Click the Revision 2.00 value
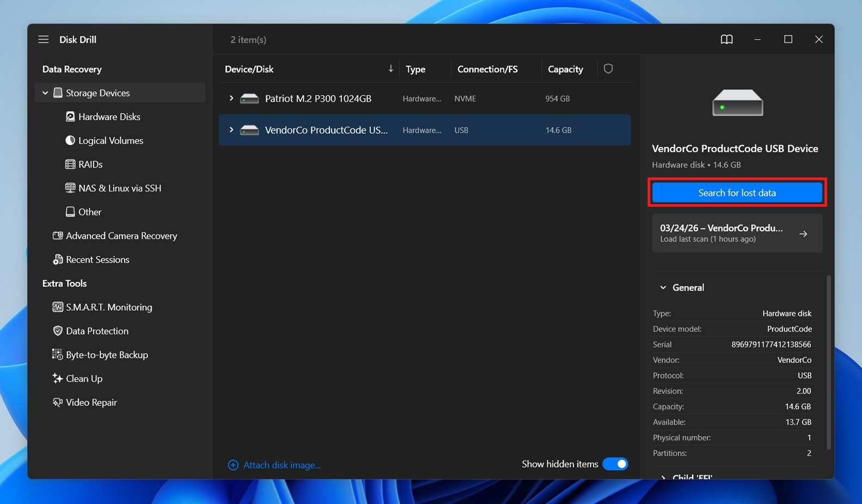The width and height of the screenshot is (862, 504). coord(804,391)
